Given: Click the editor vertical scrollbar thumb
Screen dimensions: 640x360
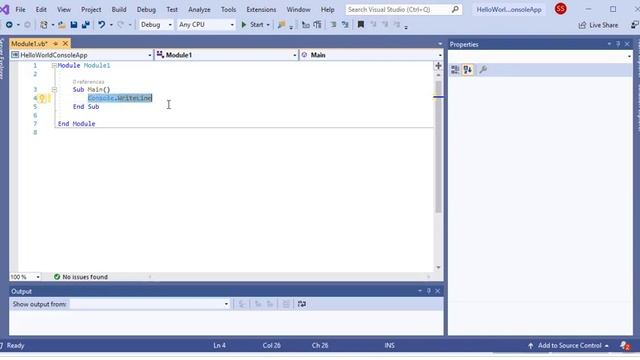Looking at the screenshot, I should click(438, 147).
